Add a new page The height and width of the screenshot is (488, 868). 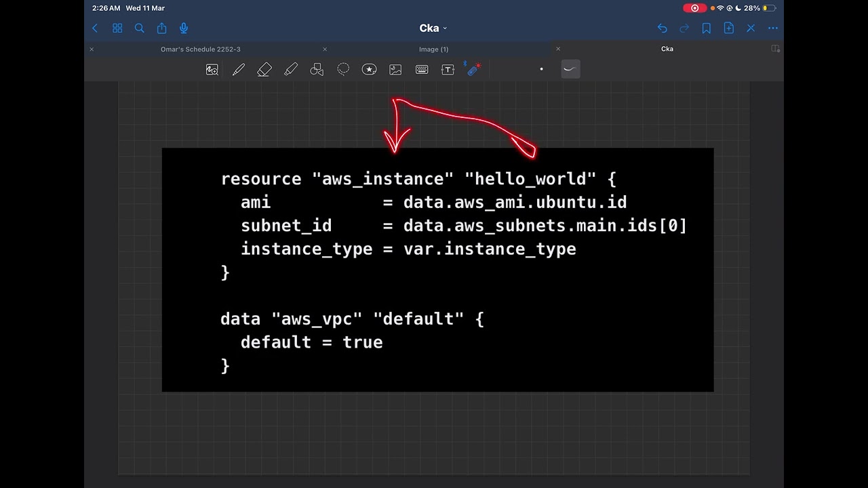728,28
